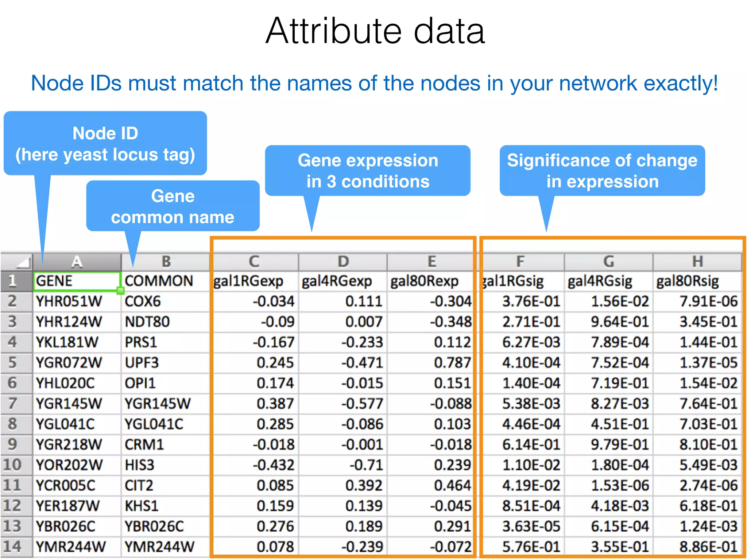Select YBR026C in column A
747x560 pixels.
pos(77,526)
